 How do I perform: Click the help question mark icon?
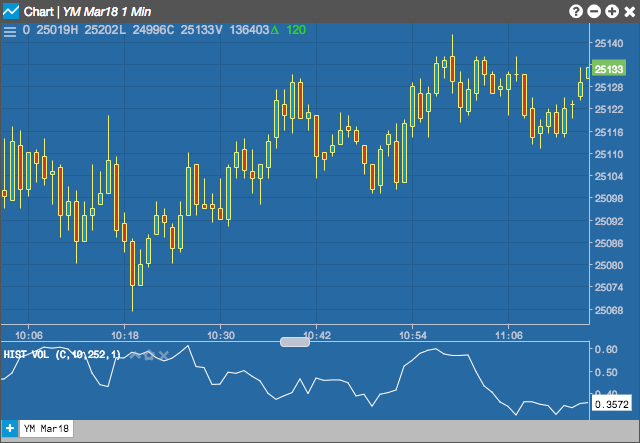576,11
